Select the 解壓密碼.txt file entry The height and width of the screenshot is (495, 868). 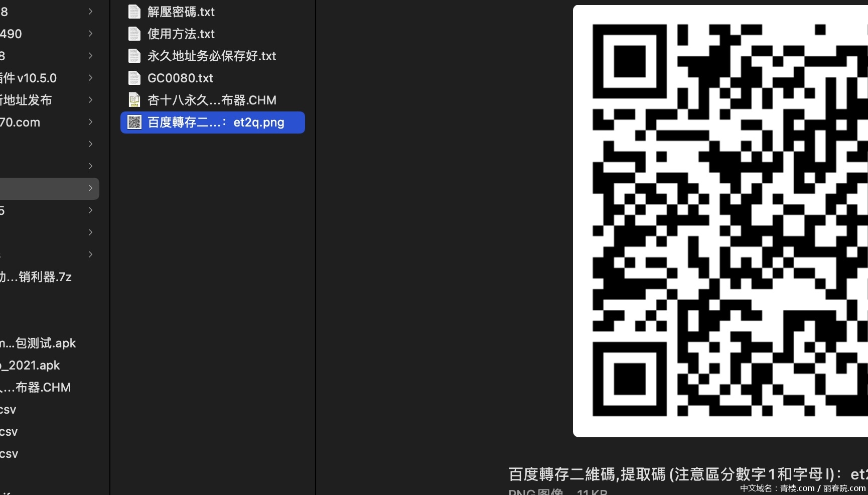coord(181,11)
